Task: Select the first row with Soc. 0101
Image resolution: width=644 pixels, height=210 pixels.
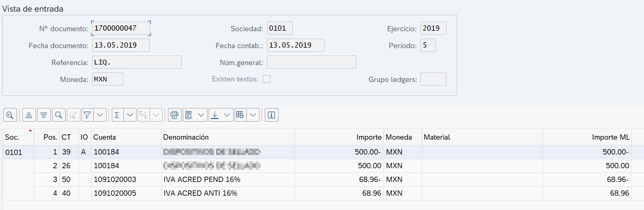Action: (x=322, y=152)
